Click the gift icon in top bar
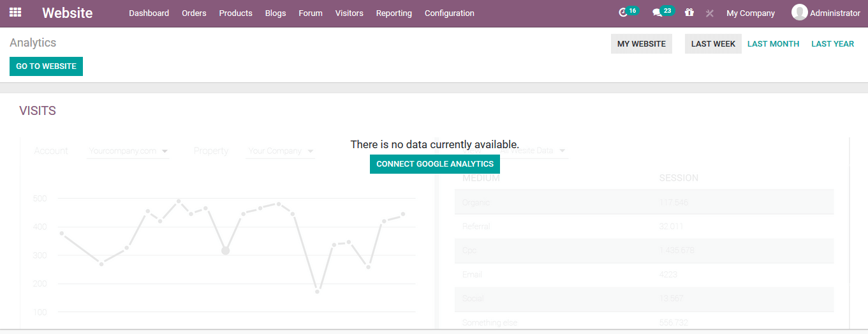Image resolution: width=868 pixels, height=334 pixels. coord(689,13)
